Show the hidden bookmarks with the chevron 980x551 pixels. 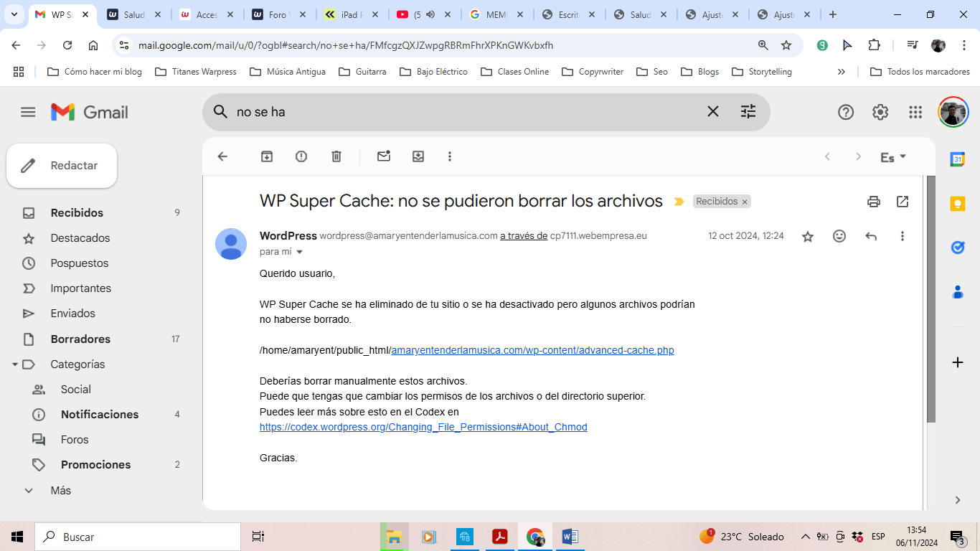pyautogui.click(x=842, y=72)
